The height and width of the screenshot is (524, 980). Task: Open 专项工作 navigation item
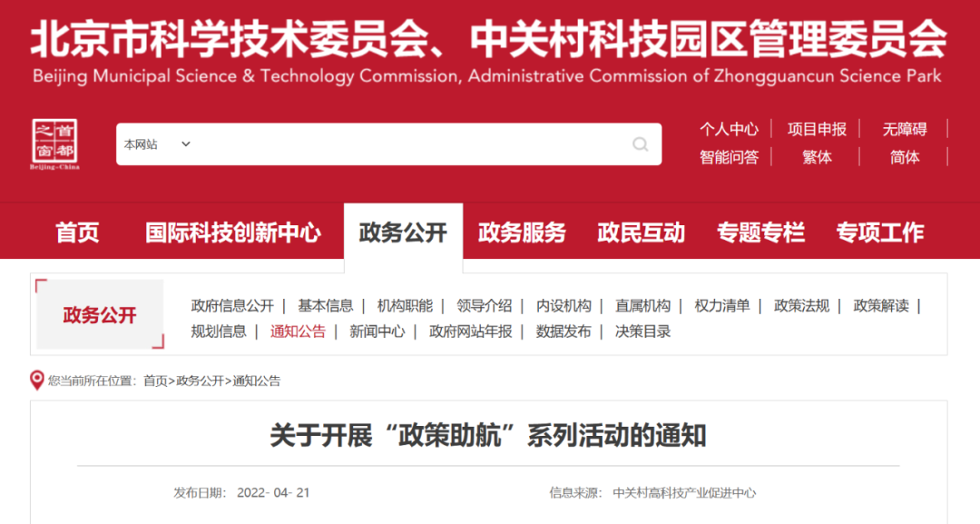tap(880, 232)
